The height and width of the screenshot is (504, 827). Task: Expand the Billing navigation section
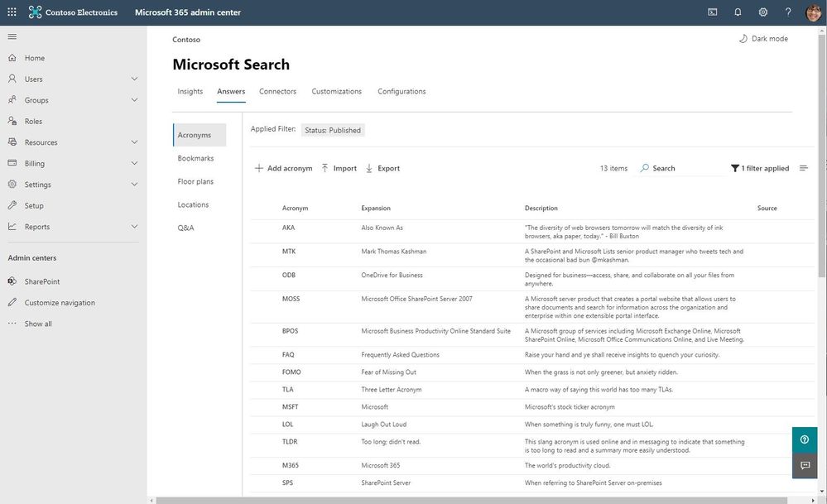(x=134, y=164)
